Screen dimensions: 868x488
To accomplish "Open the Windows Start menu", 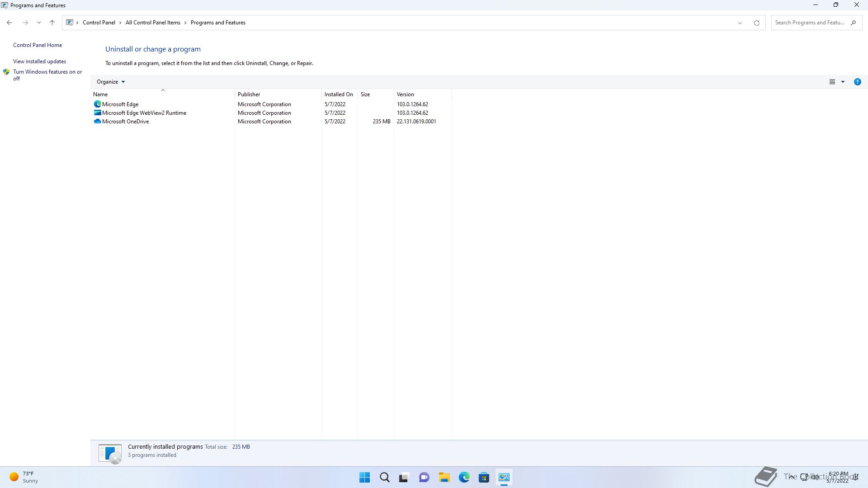I will pos(364,477).
